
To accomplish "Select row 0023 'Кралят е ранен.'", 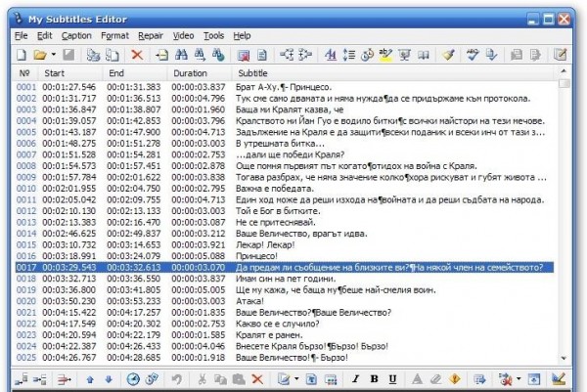I will [284, 335].
